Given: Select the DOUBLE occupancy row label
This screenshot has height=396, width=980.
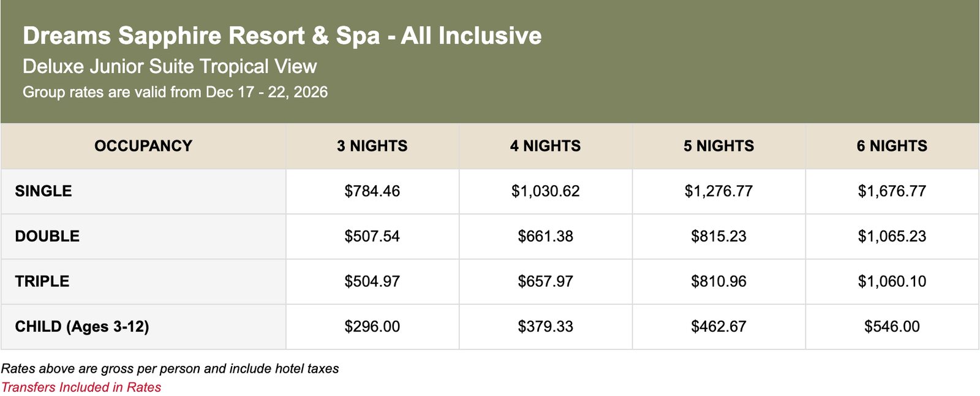Looking at the screenshot, I should [x=47, y=237].
